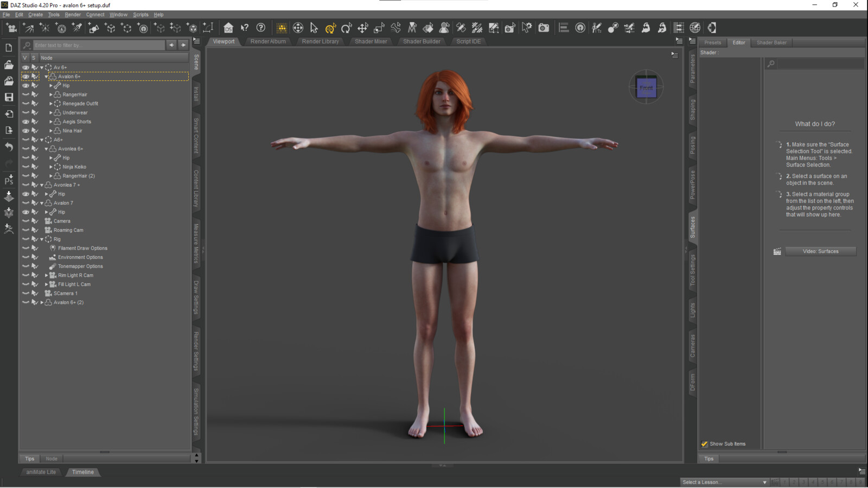Click the Open File folder icon
This screenshot has width=868, height=488.
(9, 65)
